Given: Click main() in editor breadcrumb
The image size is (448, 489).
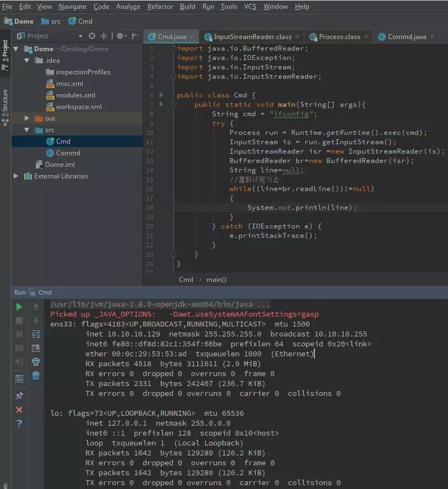Looking at the screenshot, I should tap(216, 279).
